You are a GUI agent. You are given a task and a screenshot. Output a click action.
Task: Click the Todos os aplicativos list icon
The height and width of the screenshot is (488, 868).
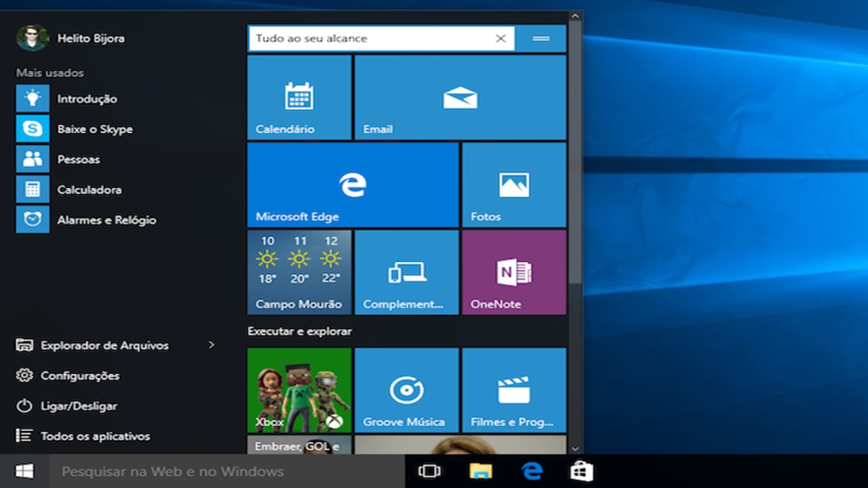pyautogui.click(x=24, y=436)
